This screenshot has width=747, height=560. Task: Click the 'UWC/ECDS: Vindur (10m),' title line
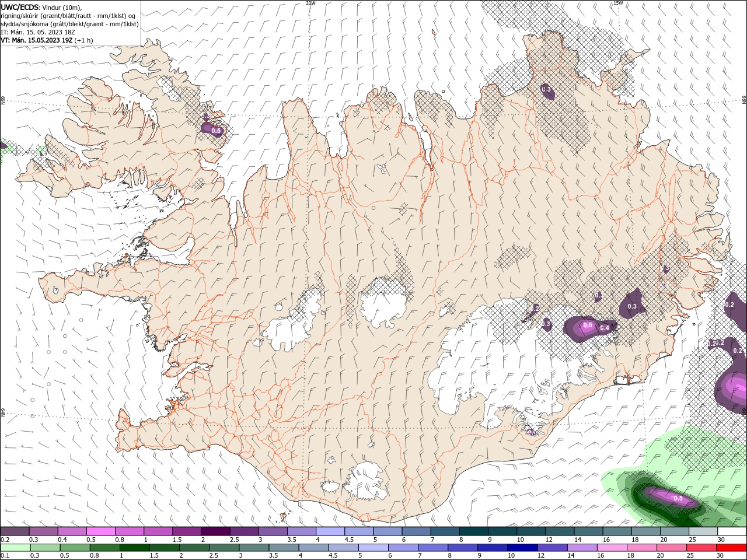pyautogui.click(x=42, y=8)
